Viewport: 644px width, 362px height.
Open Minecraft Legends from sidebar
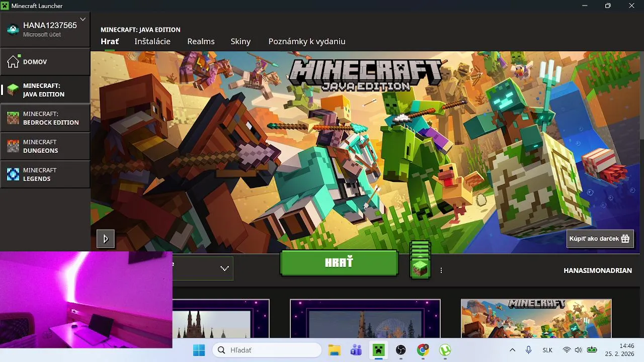pyautogui.click(x=45, y=174)
